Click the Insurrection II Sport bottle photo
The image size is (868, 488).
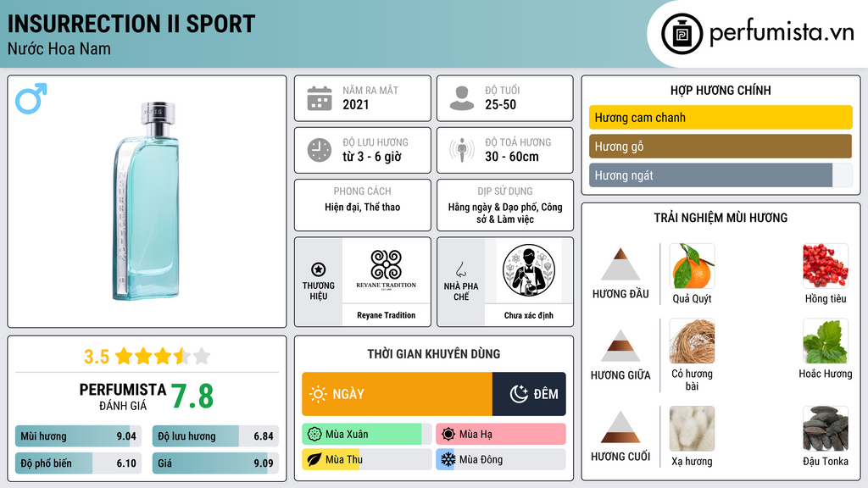147,202
